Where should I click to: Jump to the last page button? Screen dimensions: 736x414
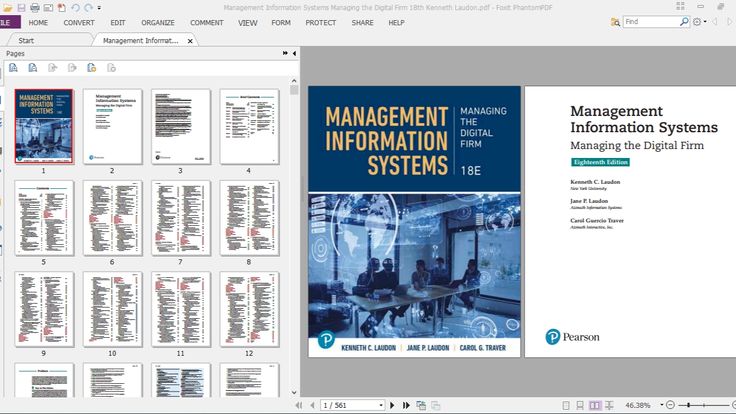click(406, 405)
